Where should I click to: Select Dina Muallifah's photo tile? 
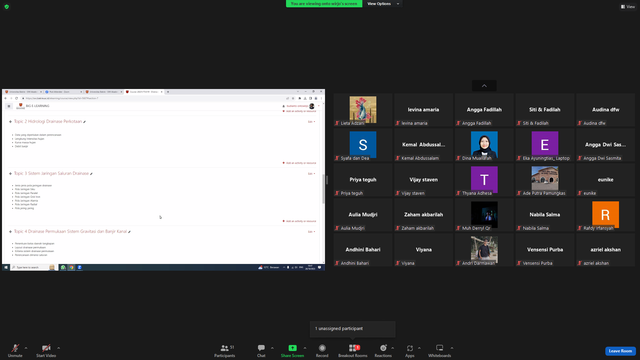(484, 144)
